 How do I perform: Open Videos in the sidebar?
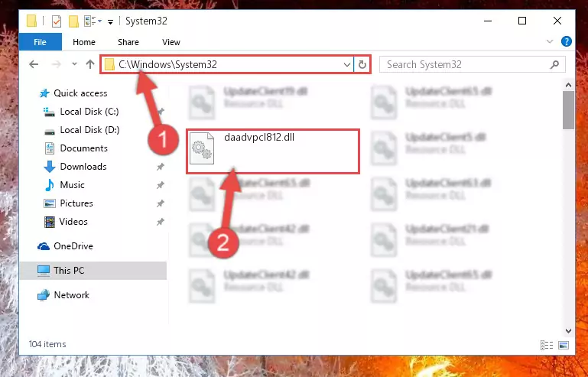point(73,222)
